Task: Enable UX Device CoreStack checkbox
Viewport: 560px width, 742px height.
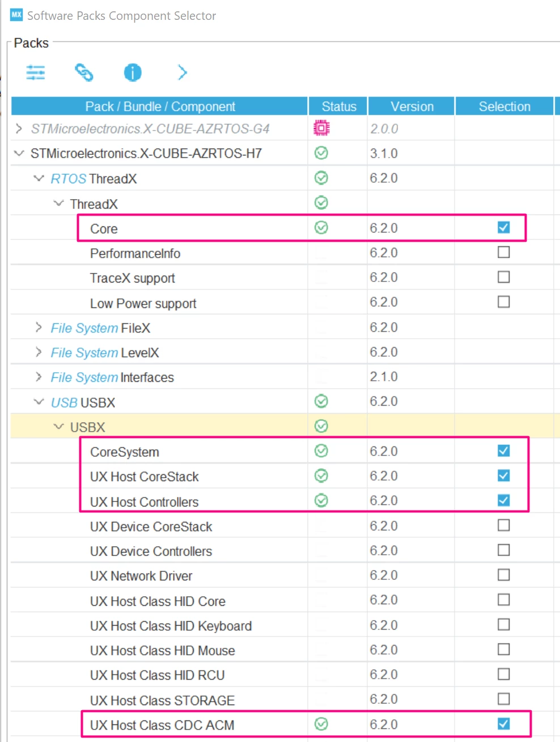Action: coord(503,525)
